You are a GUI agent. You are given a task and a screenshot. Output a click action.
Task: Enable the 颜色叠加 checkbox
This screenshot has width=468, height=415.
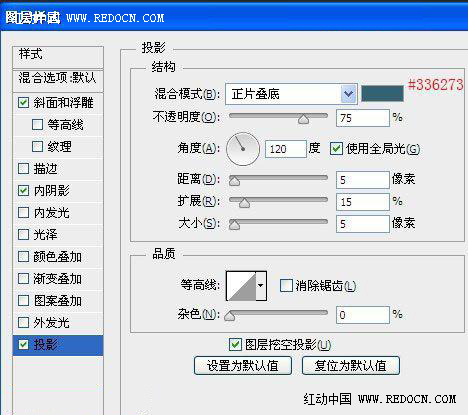click(23, 257)
